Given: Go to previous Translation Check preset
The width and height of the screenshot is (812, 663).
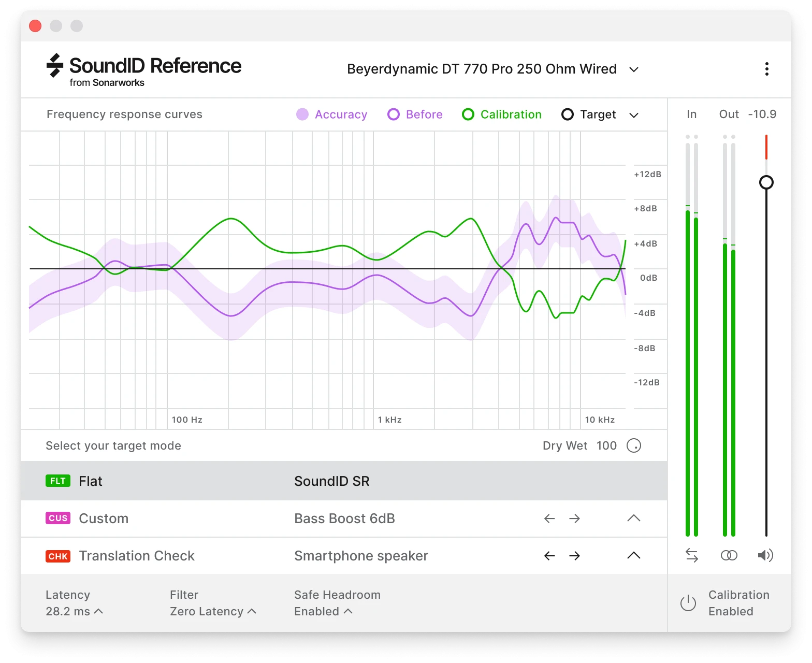Looking at the screenshot, I should point(549,556).
